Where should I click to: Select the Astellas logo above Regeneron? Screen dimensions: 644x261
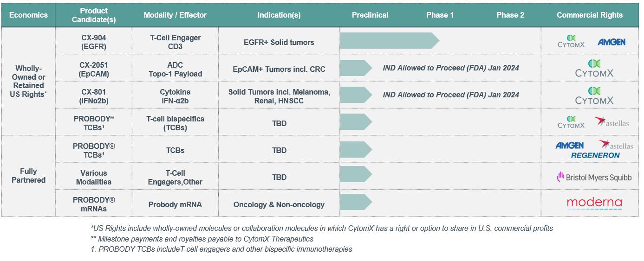pos(616,145)
